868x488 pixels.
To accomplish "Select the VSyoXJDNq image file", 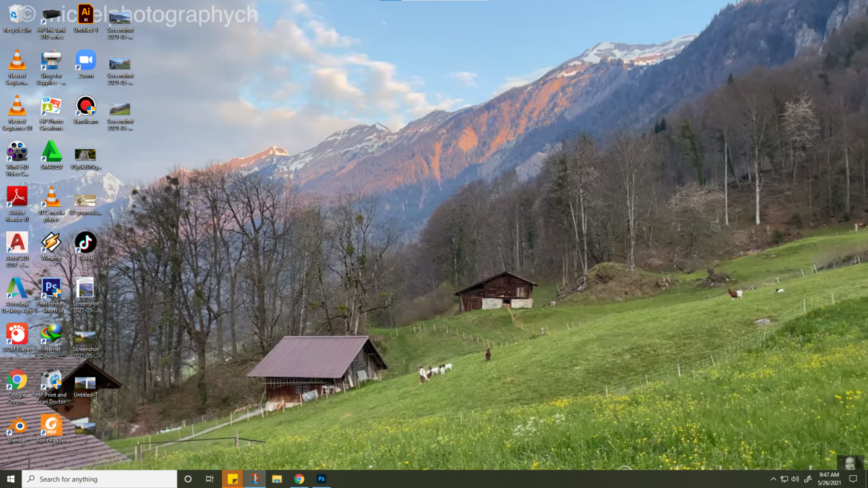I will tap(85, 159).
